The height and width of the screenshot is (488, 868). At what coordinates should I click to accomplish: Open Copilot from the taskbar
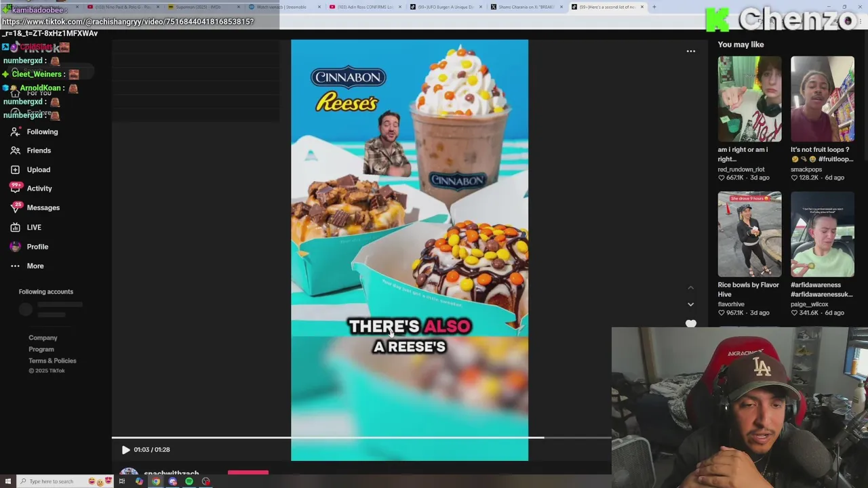pyautogui.click(x=139, y=481)
